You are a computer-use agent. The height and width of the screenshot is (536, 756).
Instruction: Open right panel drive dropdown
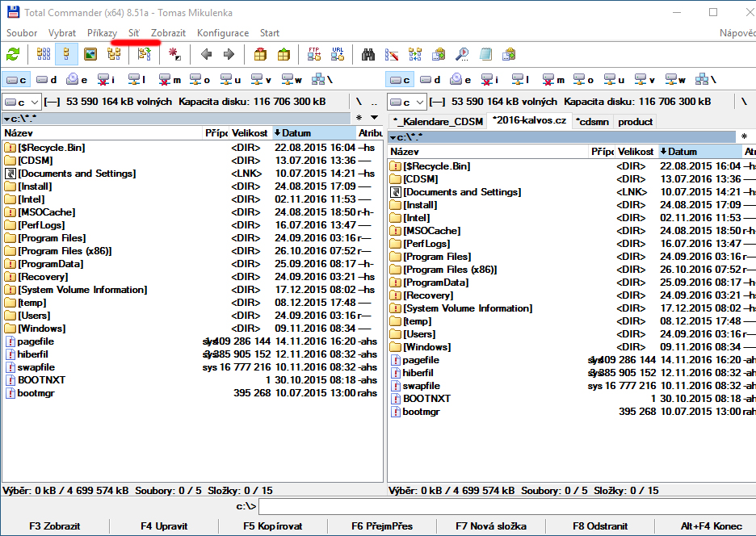coord(407,103)
